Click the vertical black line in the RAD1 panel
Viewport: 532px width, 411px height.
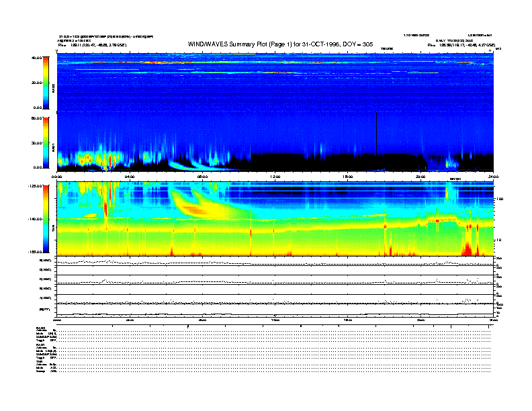tap(376, 134)
